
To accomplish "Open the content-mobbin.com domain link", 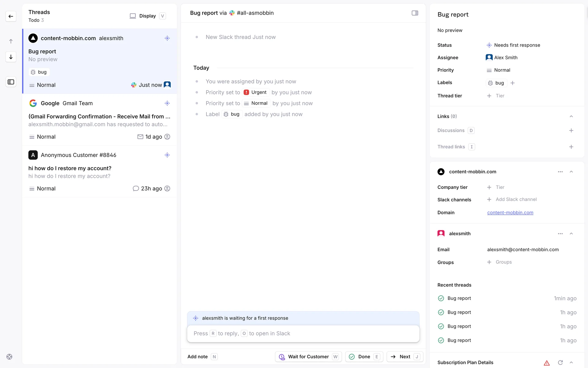I will click(510, 213).
